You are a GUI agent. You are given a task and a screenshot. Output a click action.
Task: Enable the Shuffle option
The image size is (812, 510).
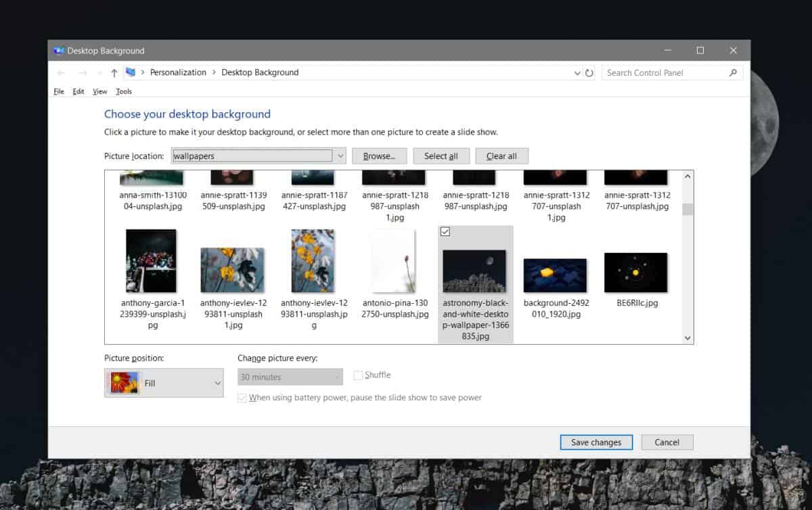(x=358, y=375)
